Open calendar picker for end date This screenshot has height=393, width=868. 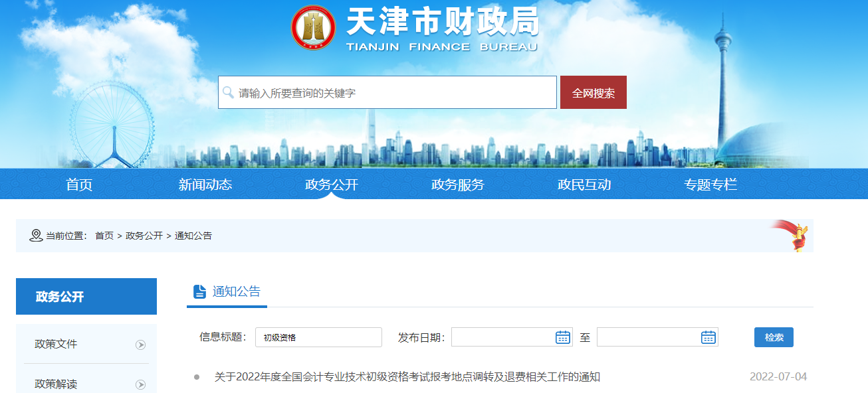point(708,337)
